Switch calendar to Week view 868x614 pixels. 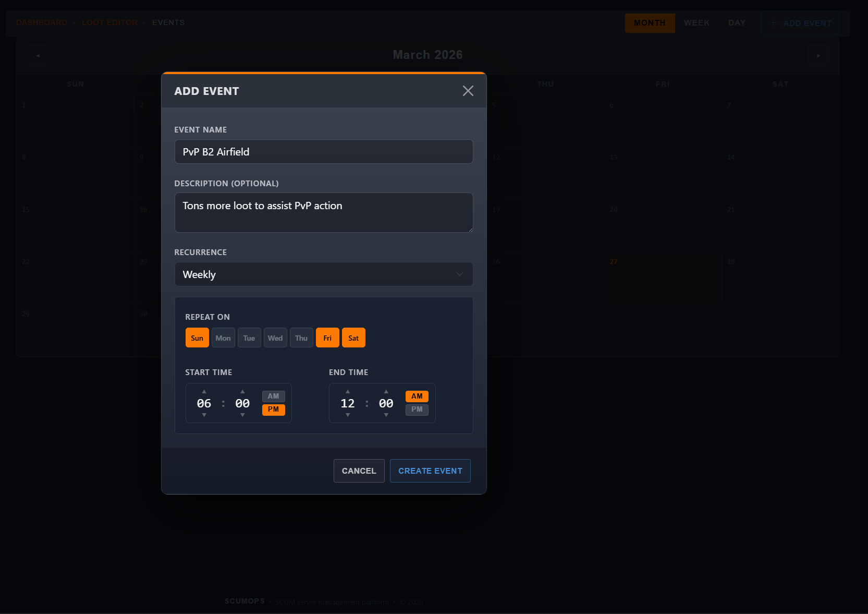(x=696, y=23)
